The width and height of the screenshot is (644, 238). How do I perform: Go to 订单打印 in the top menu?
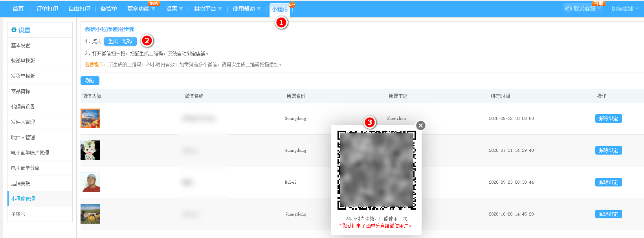click(x=47, y=9)
